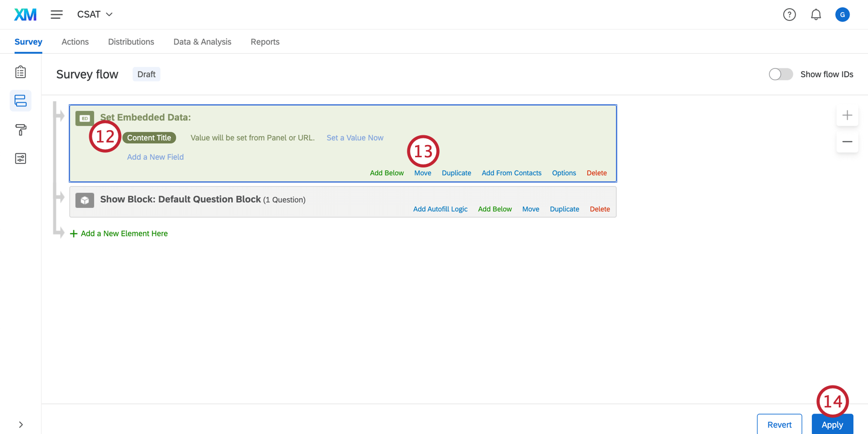The image size is (868, 434).
Task: Click Add From Contacts
Action: (x=512, y=173)
